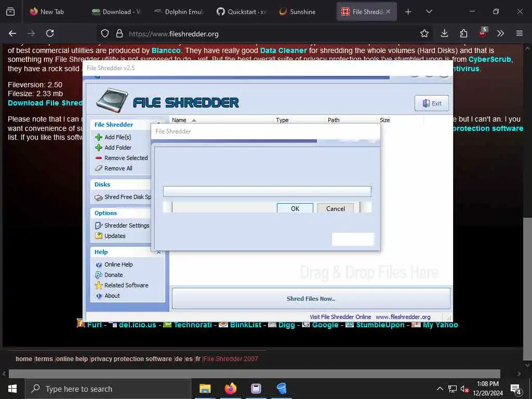Open the Firefox extensions puzzle icon

tap(463, 33)
